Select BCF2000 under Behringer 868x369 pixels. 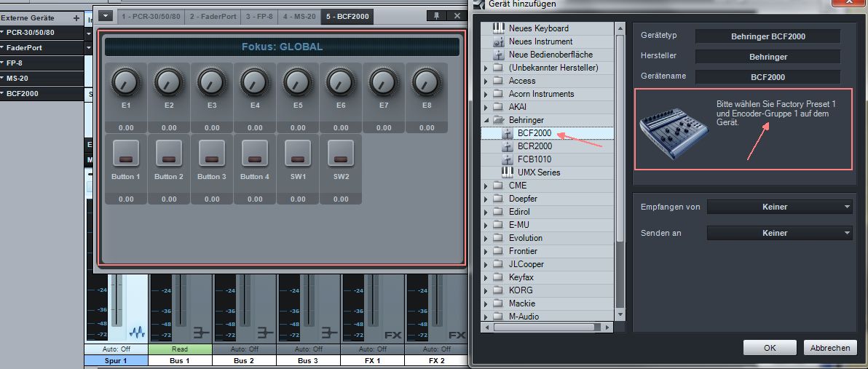[x=534, y=133]
